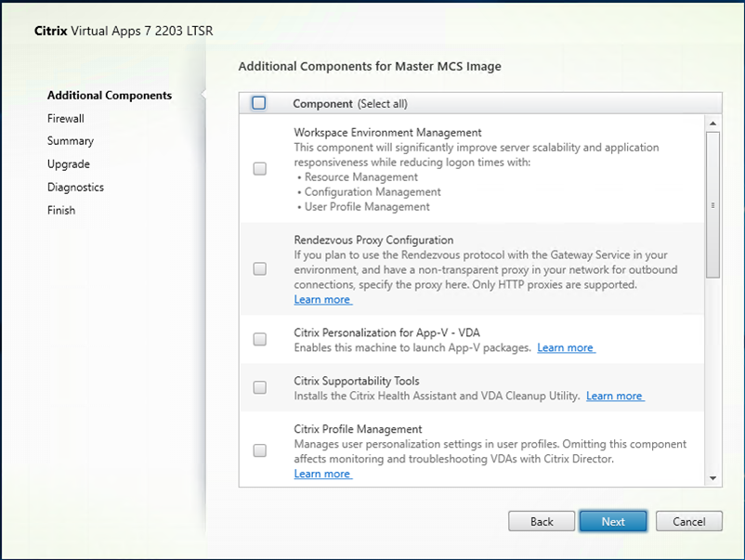
Task: Click the Resource Management bullet text
Action: 361,177
